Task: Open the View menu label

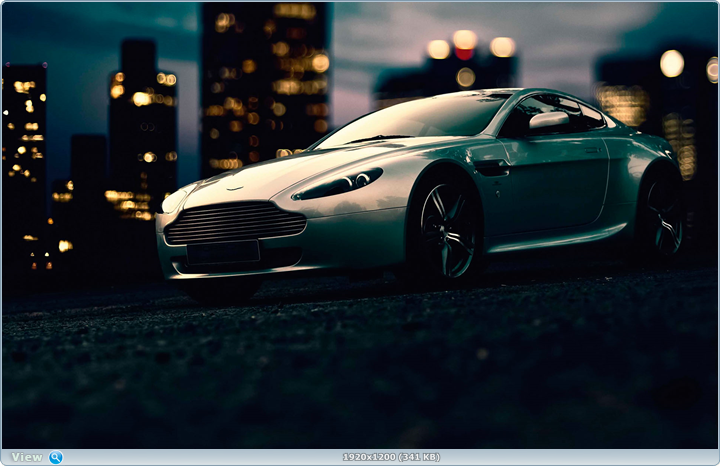Action: click(x=27, y=457)
